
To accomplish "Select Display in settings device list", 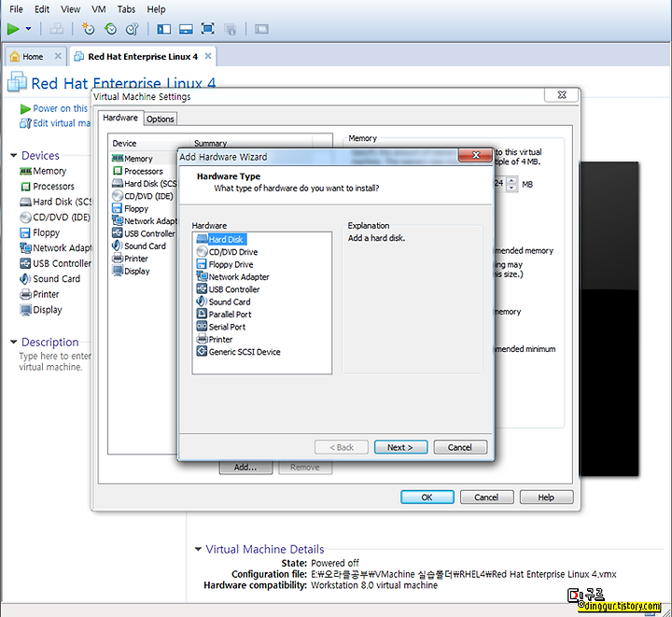I will tap(132, 271).
